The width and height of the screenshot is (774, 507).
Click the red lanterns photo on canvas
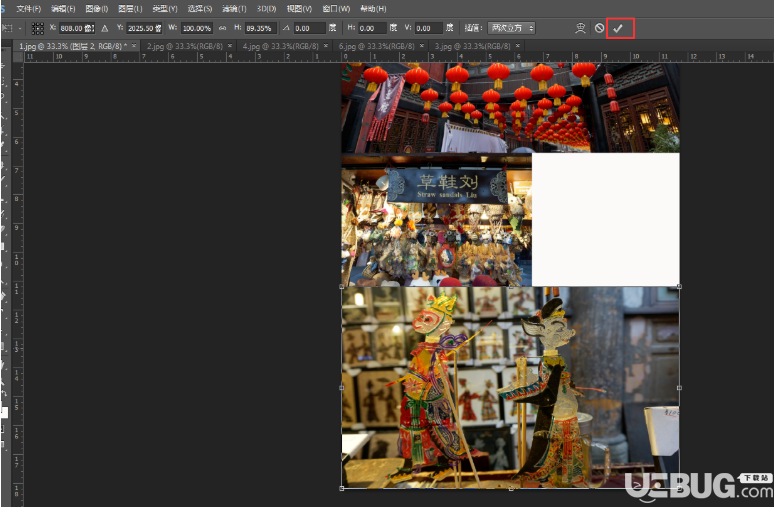click(x=510, y=108)
